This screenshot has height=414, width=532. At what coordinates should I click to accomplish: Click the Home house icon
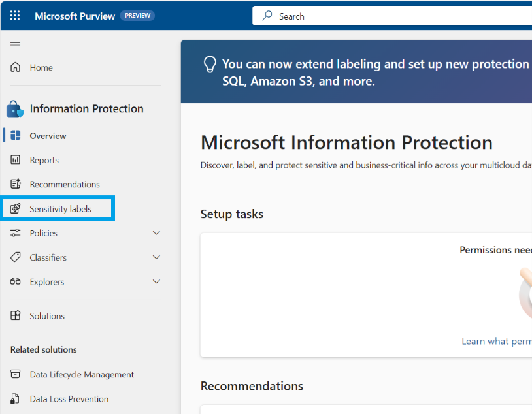tap(16, 67)
